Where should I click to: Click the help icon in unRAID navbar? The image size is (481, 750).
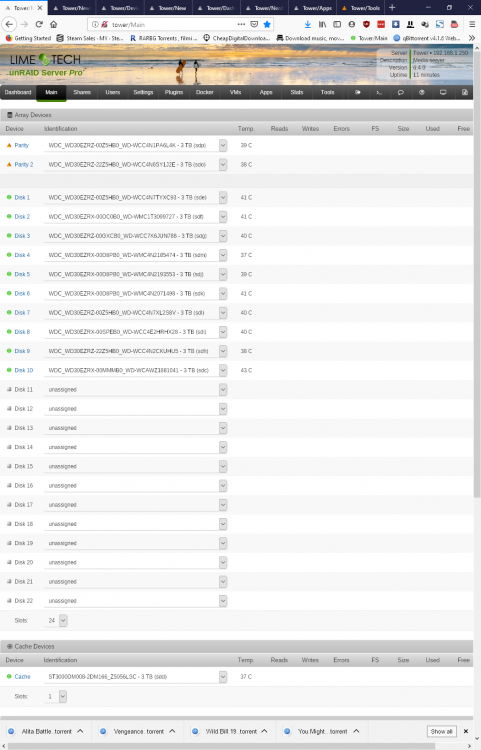tap(422, 92)
